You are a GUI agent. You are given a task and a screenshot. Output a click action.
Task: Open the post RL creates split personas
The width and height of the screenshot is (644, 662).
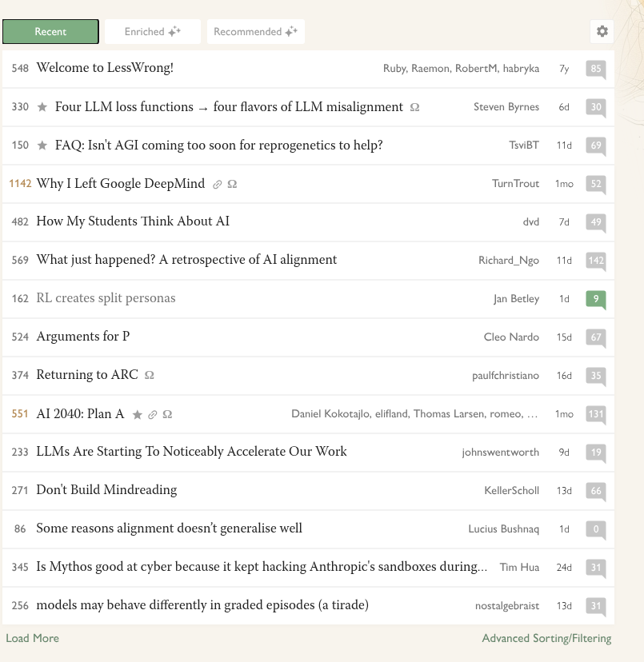coord(106,298)
